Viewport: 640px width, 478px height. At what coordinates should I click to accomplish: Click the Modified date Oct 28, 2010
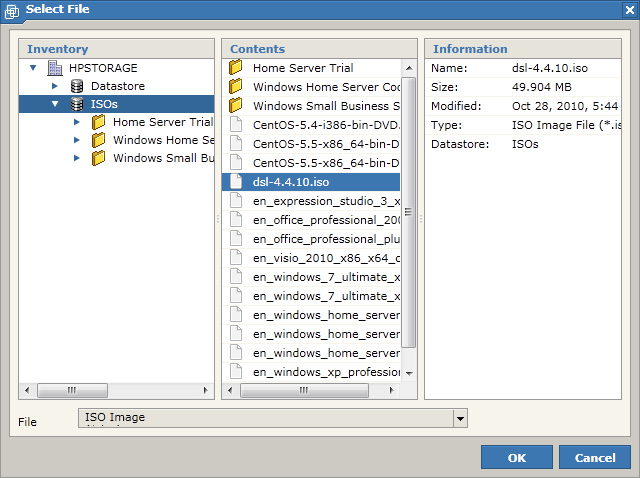pos(565,106)
